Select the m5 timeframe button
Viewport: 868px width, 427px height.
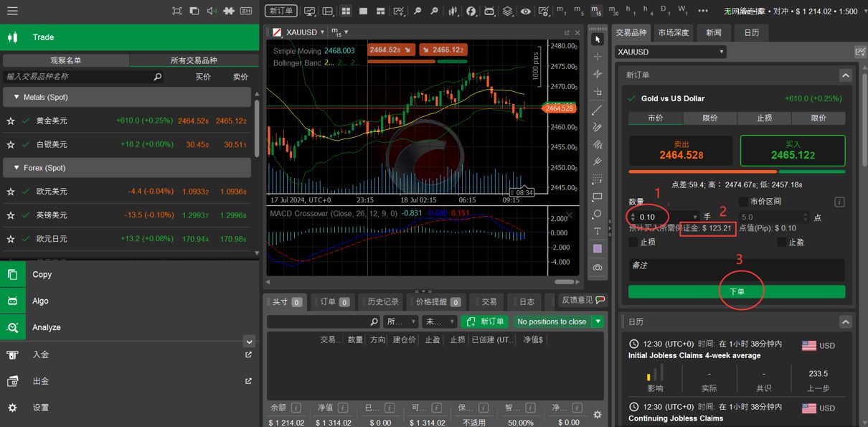(578, 11)
